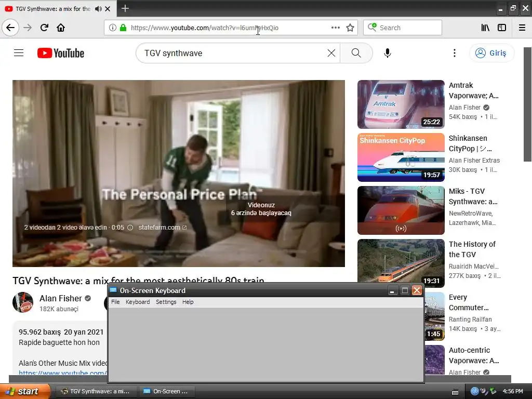Open The History of the TGV thumbnail
The image size is (532, 399).
pos(401,261)
